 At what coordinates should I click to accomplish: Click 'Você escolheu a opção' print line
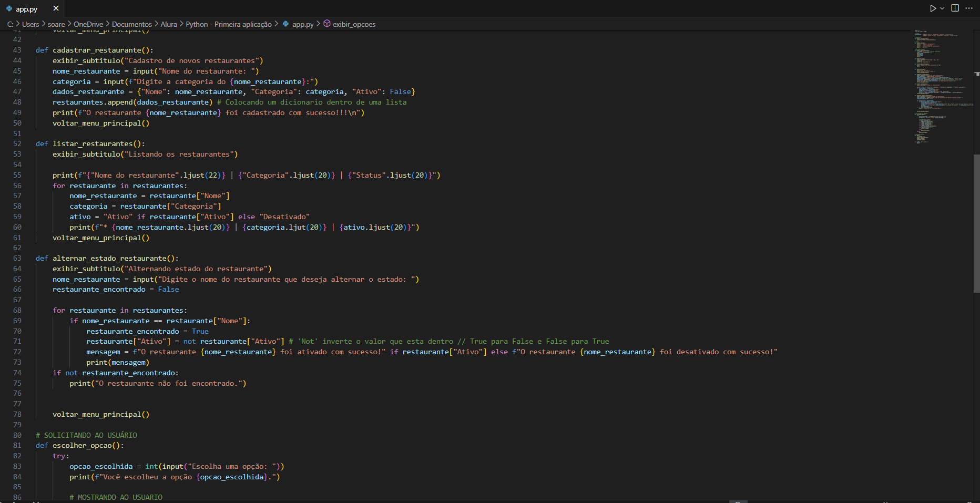pos(175,477)
